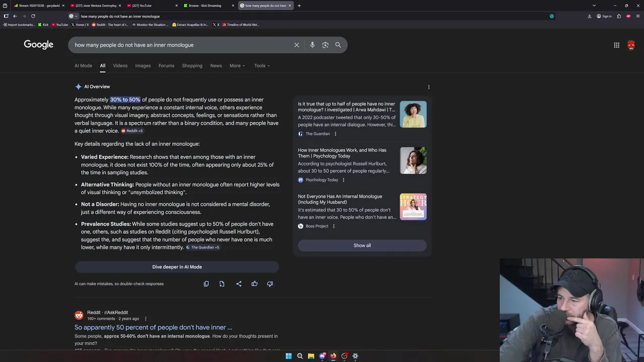Viewport: 644px width, 362px height.
Task: Clear the Google search box text
Action: pos(296,45)
